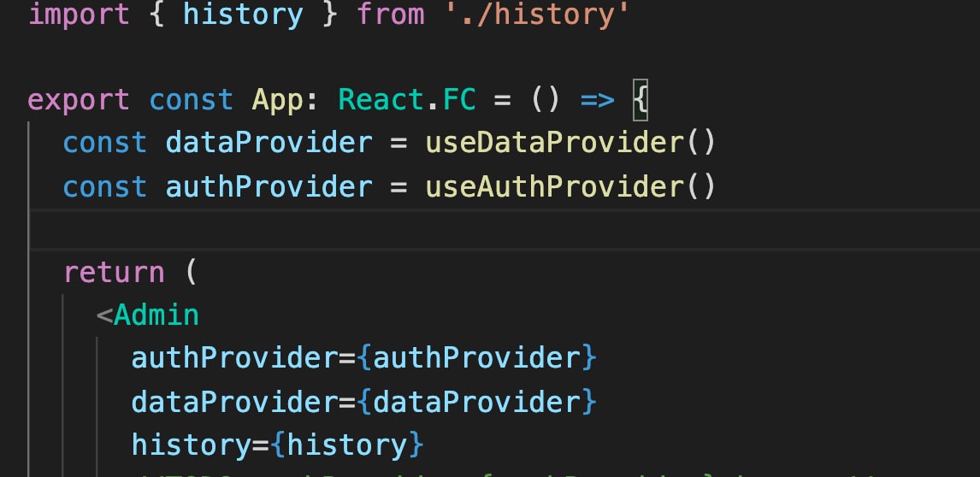Click 'const' keyword after export

tap(192, 100)
